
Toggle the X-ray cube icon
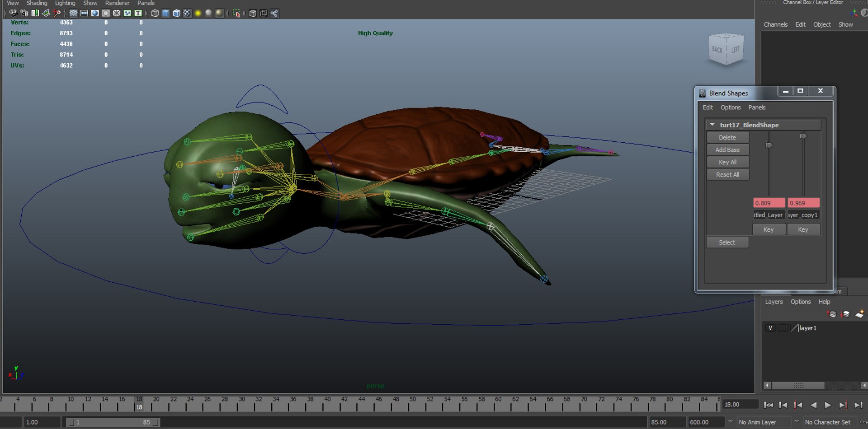tap(253, 13)
